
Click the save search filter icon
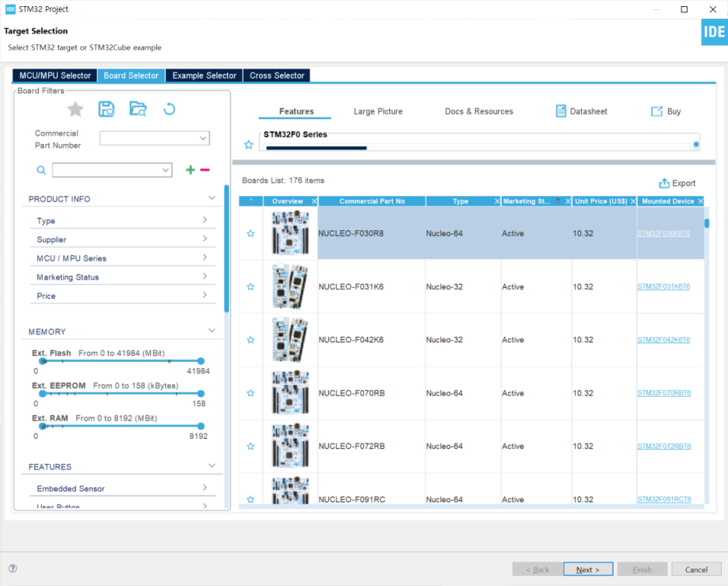click(x=107, y=109)
